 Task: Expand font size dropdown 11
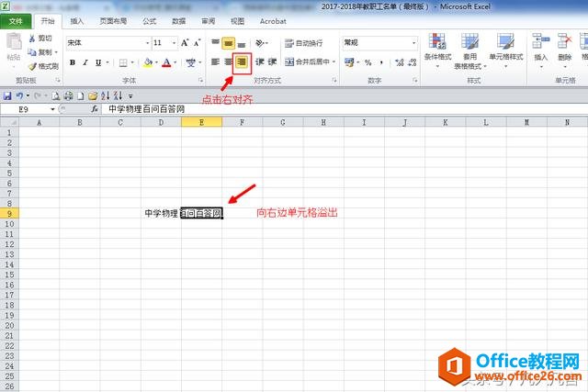coord(174,43)
